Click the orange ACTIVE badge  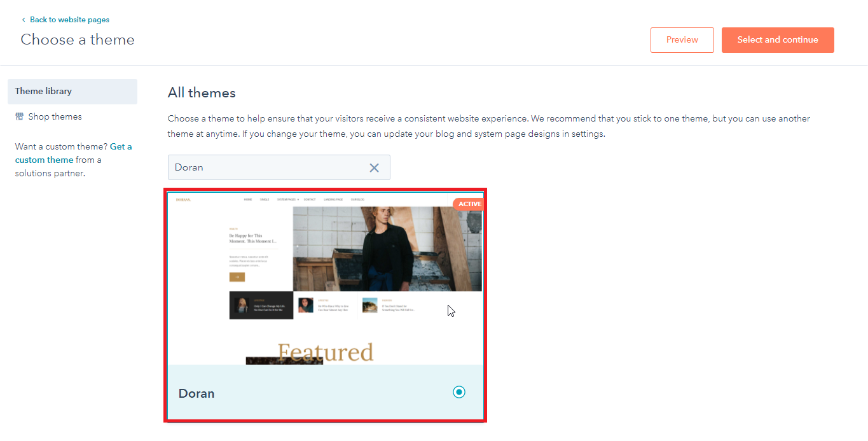pos(469,204)
